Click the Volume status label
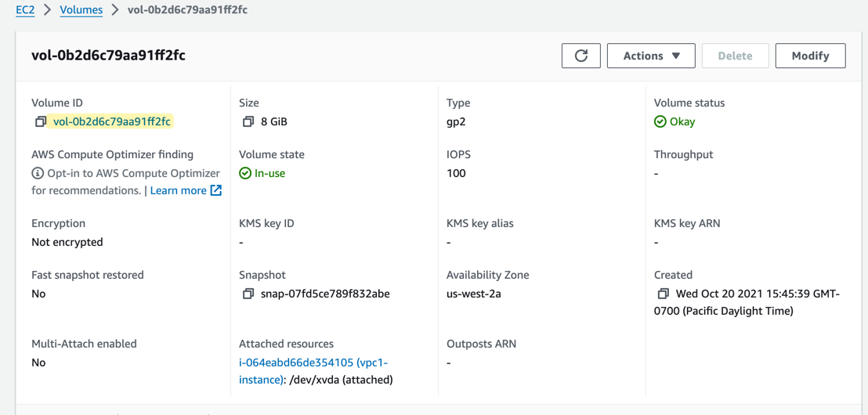 click(689, 103)
